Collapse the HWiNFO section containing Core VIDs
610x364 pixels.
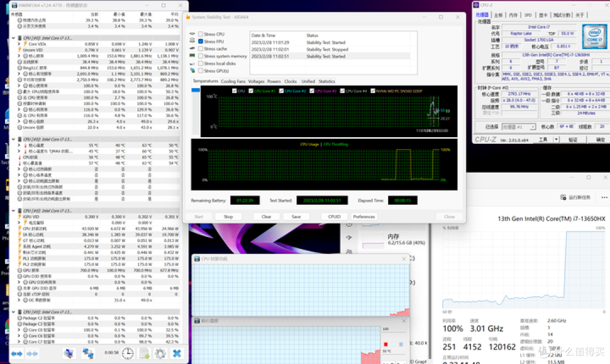point(13,38)
